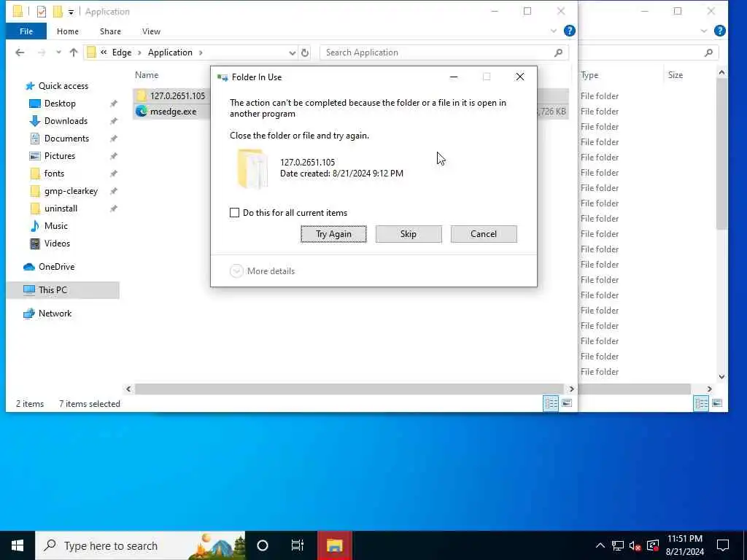Click muted volume icon in tray

[635, 545]
